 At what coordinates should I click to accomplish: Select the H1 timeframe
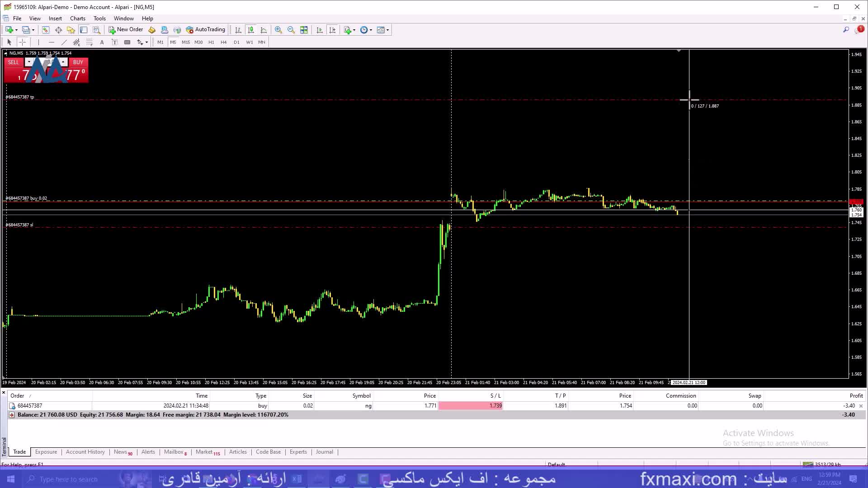coord(211,42)
